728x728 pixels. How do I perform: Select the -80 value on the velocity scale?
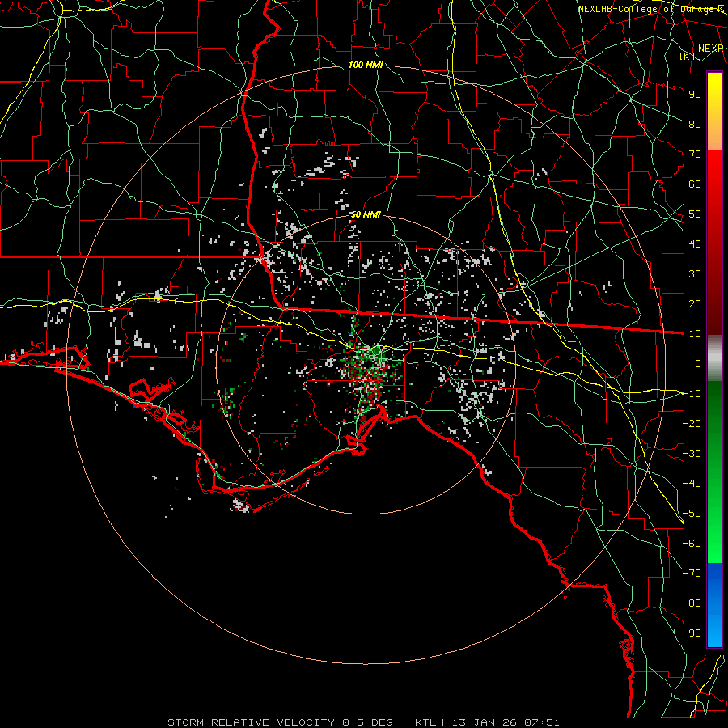pyautogui.click(x=692, y=603)
